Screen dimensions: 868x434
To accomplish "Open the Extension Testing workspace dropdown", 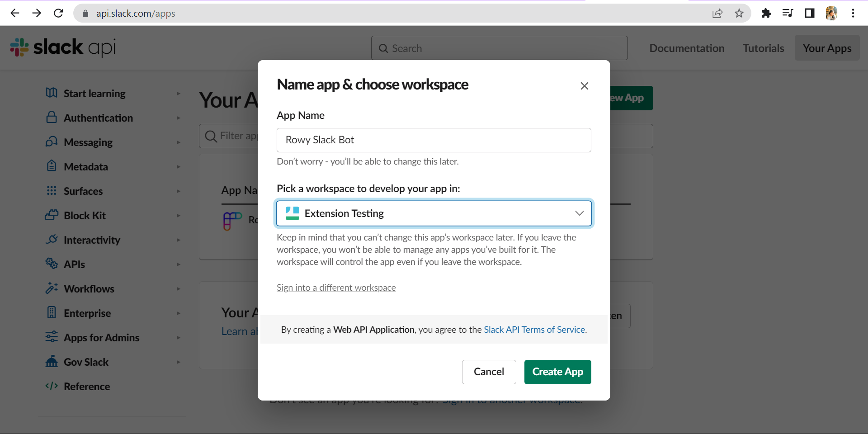I will (x=434, y=213).
